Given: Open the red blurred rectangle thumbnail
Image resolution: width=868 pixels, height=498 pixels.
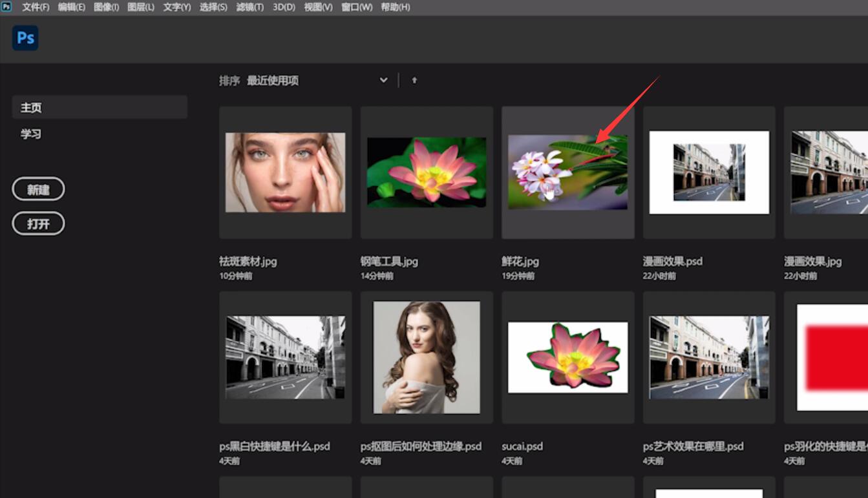Looking at the screenshot, I should point(826,357).
